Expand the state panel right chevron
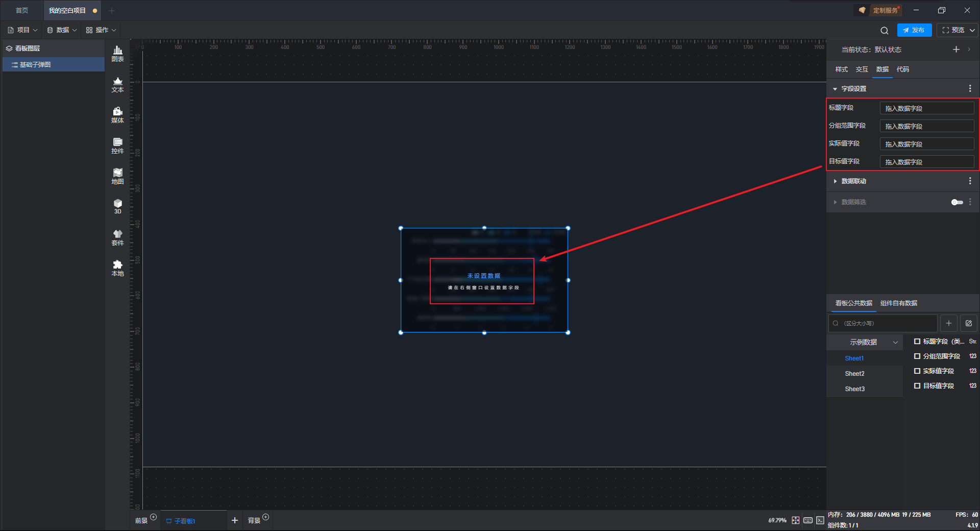Image resolution: width=980 pixels, height=531 pixels. tap(969, 50)
